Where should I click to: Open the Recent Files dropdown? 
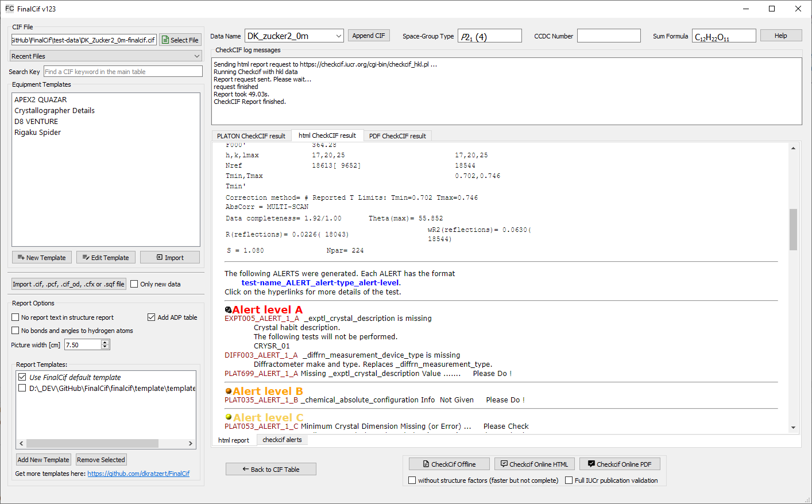(x=106, y=56)
